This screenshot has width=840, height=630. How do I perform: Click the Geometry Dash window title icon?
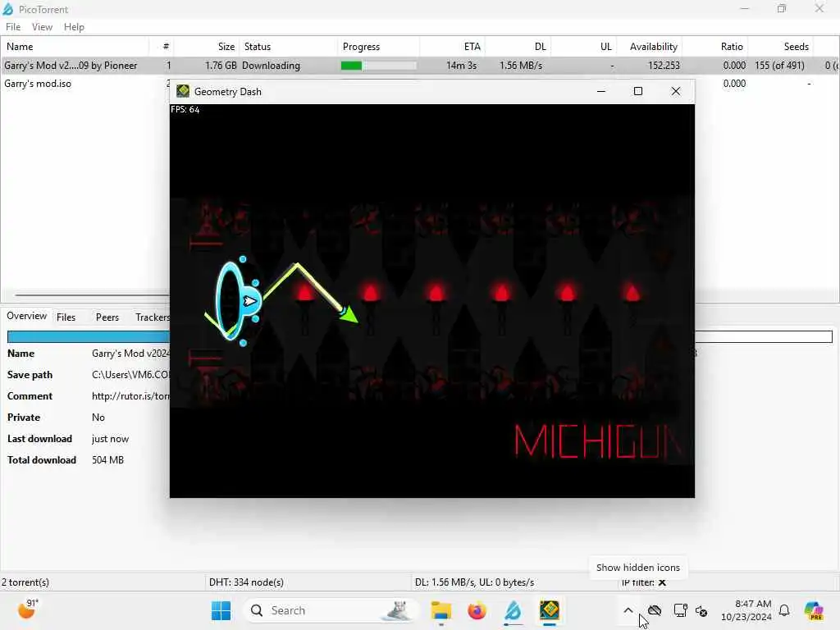[x=183, y=91]
